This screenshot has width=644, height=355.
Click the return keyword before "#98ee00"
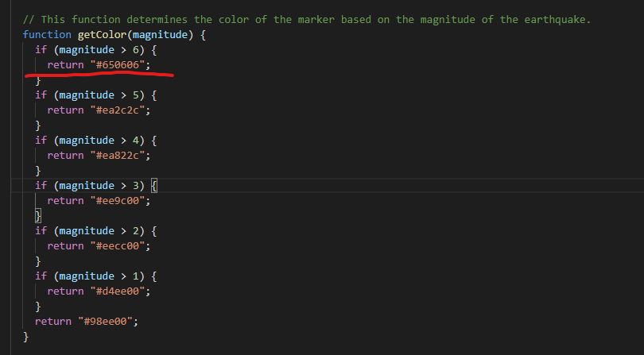coord(53,321)
